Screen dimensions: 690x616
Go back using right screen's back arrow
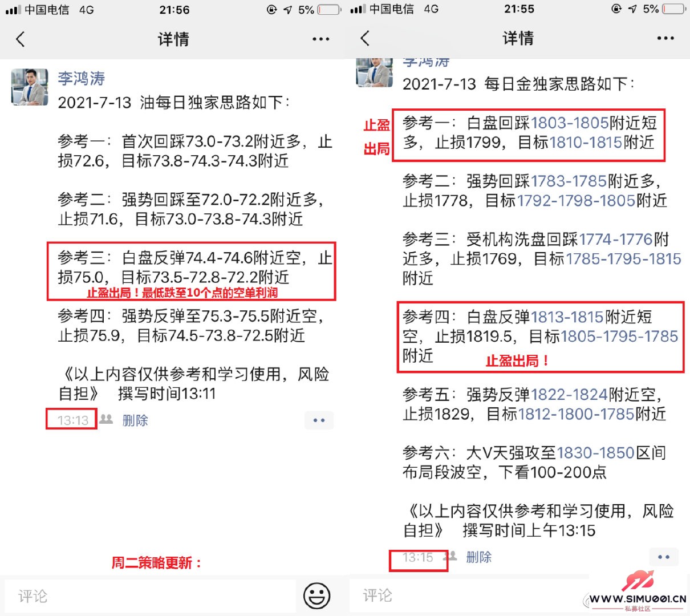point(366,38)
